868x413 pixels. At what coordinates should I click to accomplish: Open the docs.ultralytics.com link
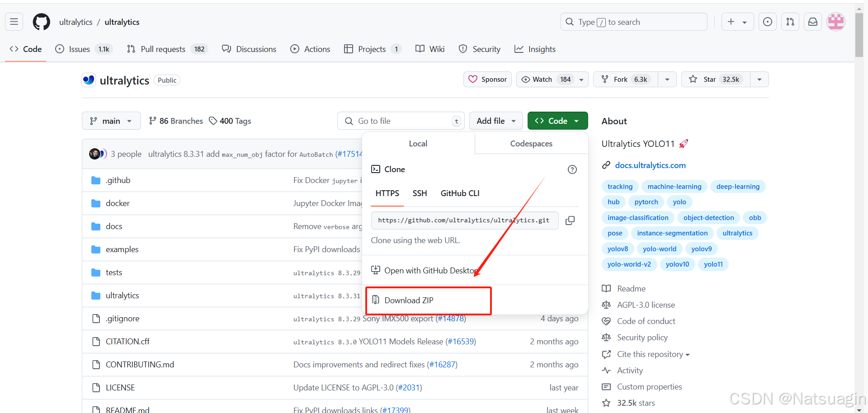pos(650,165)
